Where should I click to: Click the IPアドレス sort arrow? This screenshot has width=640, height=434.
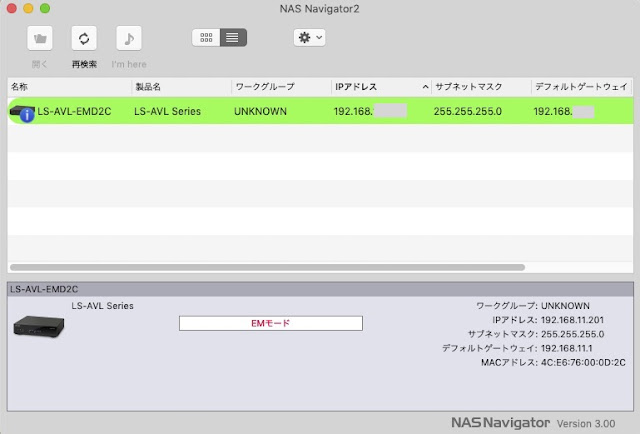(x=425, y=87)
